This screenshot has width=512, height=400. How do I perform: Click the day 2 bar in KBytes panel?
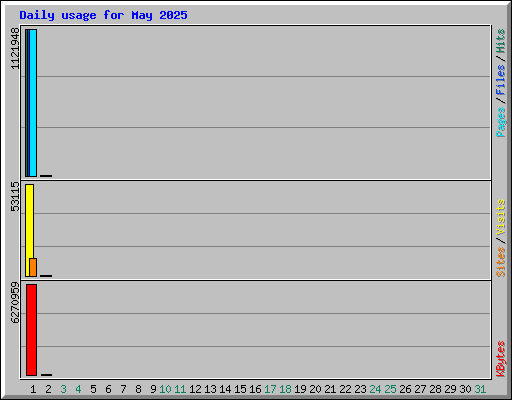[46, 375]
